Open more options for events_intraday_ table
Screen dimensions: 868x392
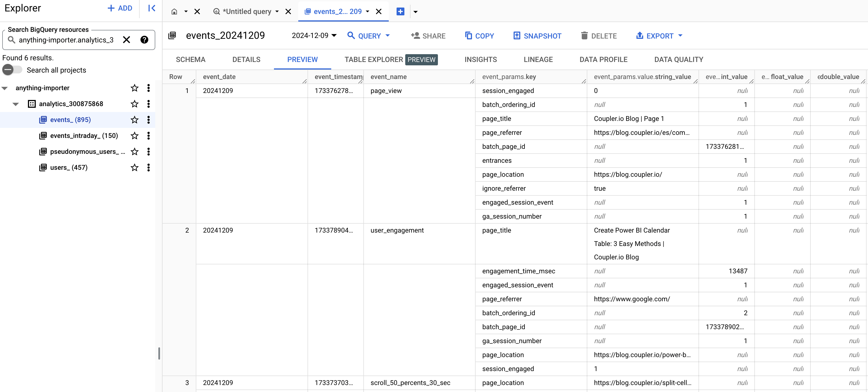(x=149, y=136)
